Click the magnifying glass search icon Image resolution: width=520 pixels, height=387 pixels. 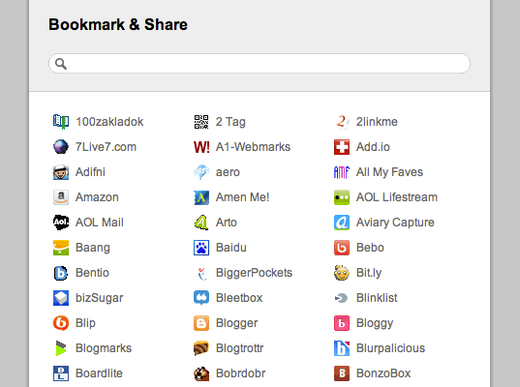click(x=61, y=63)
